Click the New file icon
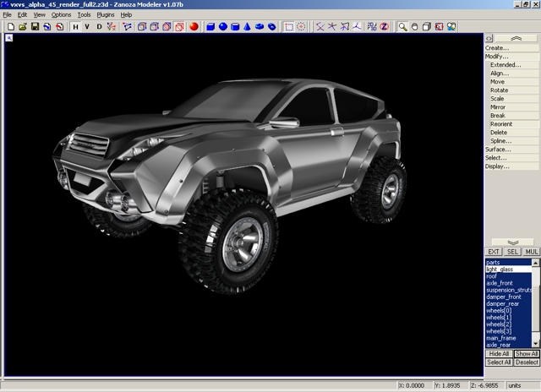541x392 pixels. (x=10, y=27)
